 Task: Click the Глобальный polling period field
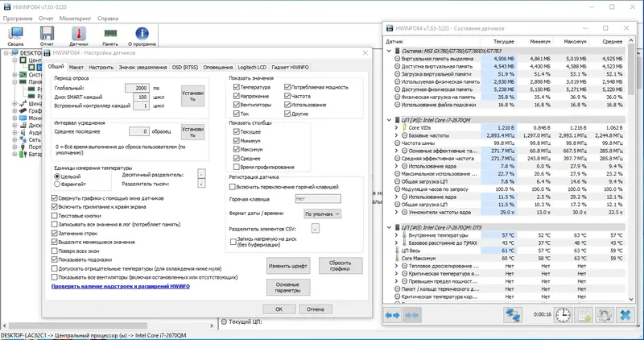click(137, 88)
